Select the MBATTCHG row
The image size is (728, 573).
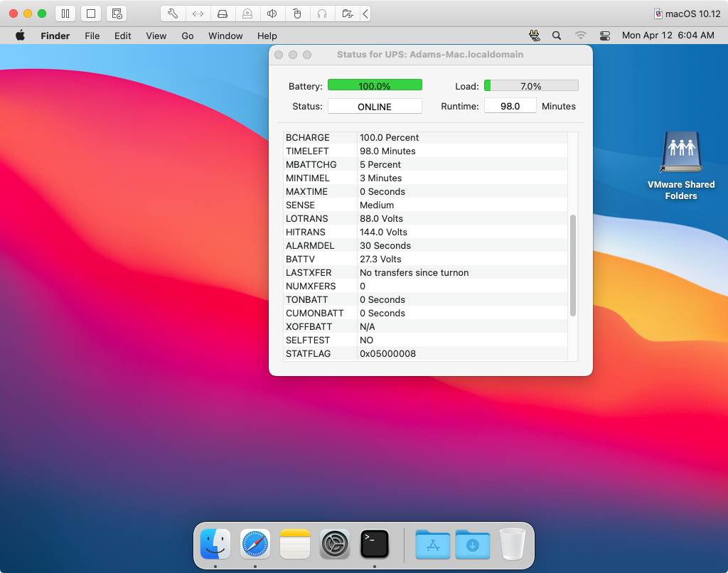point(425,164)
